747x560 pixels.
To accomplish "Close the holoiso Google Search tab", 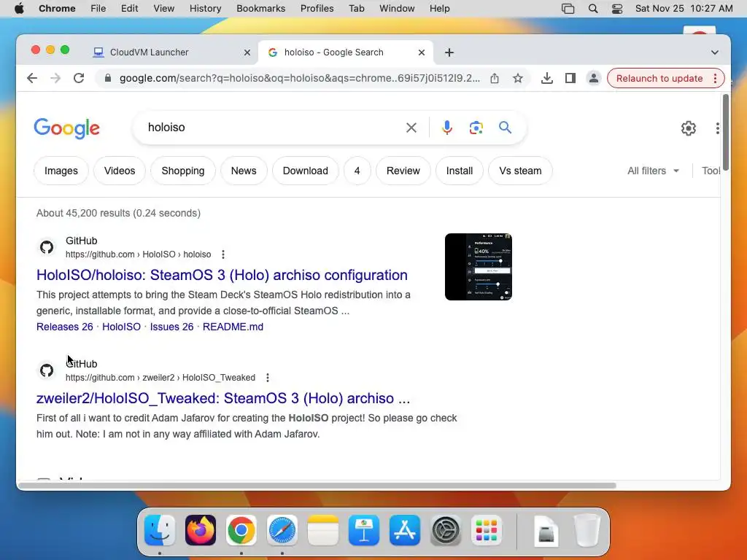I will (422, 52).
